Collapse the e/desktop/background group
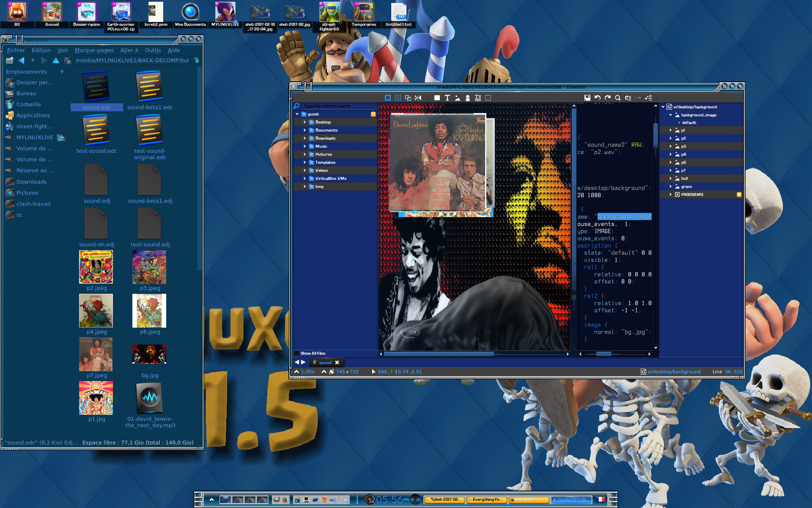Viewport: 812px width, 508px height. tap(663, 107)
